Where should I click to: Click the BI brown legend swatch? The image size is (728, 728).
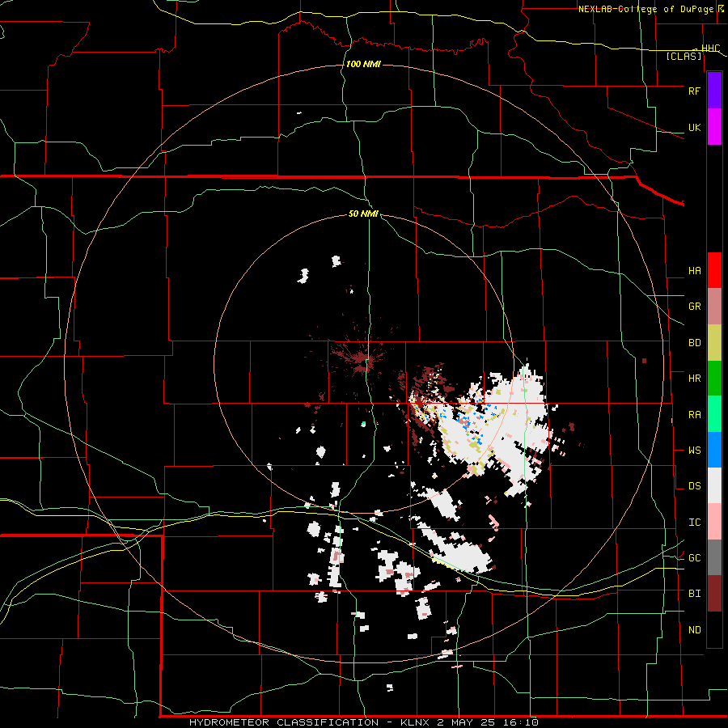coord(714,594)
